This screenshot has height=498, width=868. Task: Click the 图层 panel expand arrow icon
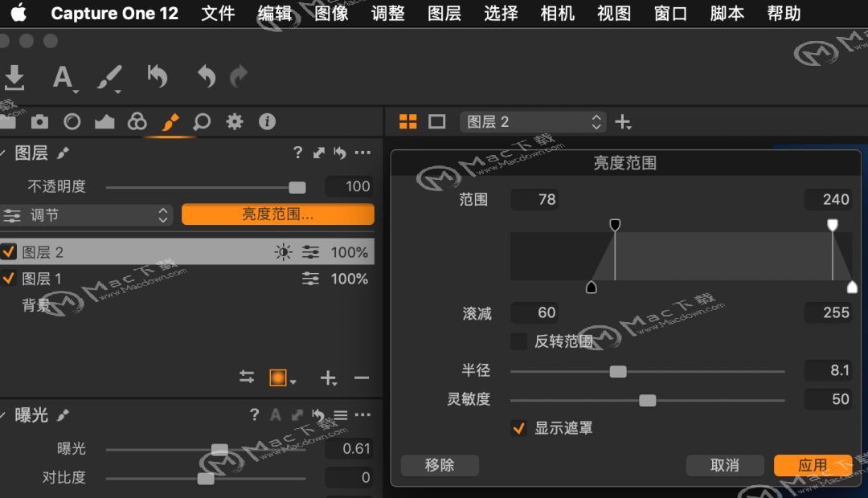tap(319, 153)
